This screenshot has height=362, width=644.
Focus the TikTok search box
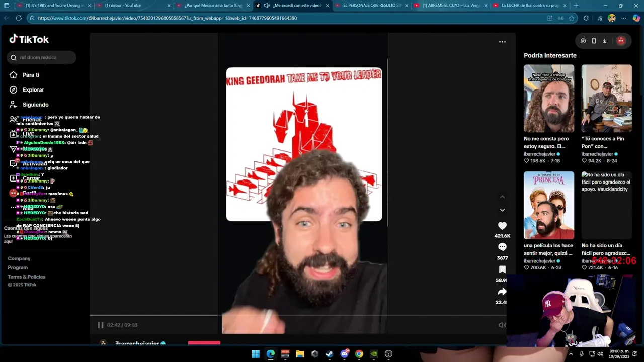(x=42, y=57)
